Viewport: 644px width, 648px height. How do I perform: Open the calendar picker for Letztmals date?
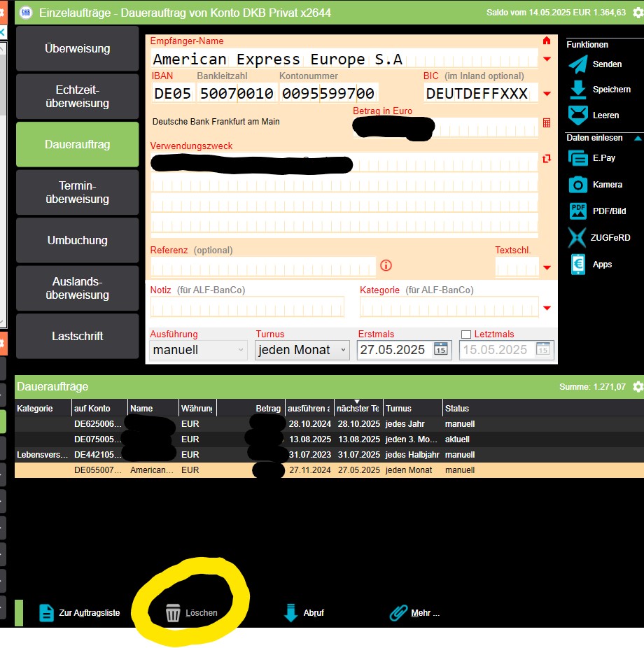tap(542, 349)
